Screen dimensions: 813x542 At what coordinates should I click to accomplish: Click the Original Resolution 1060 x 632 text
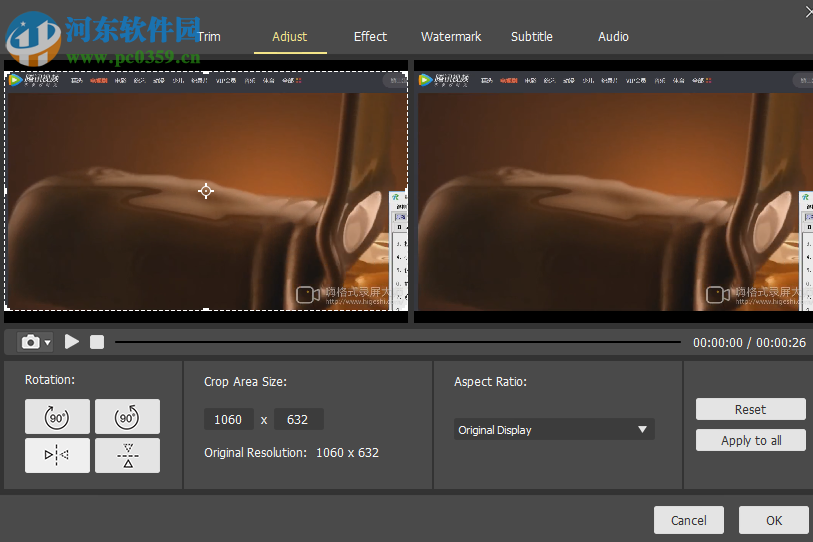click(291, 453)
